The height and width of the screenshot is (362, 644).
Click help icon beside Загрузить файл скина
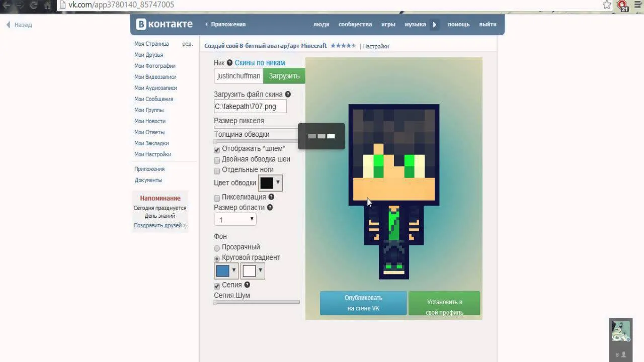(288, 94)
